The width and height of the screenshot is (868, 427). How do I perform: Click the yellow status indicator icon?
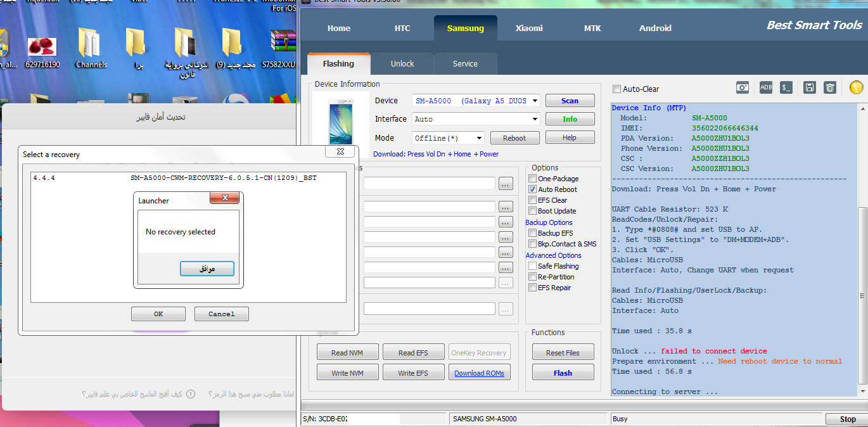856,88
